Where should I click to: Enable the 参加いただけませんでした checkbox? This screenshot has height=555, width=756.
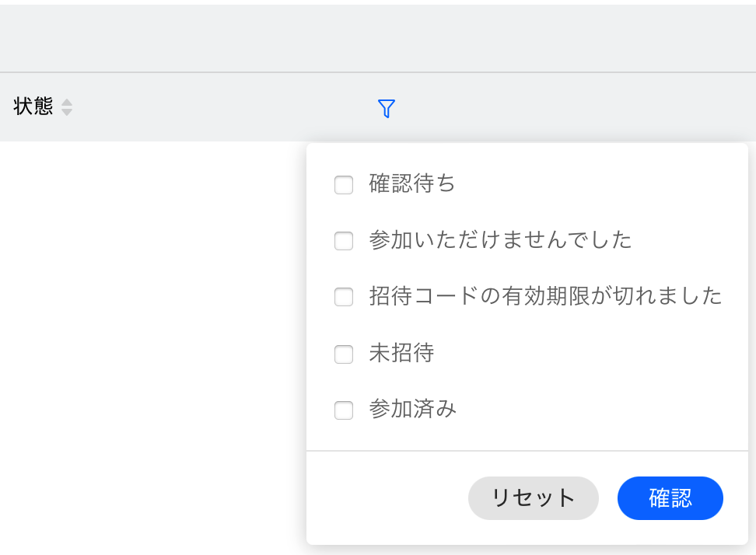[x=344, y=241]
